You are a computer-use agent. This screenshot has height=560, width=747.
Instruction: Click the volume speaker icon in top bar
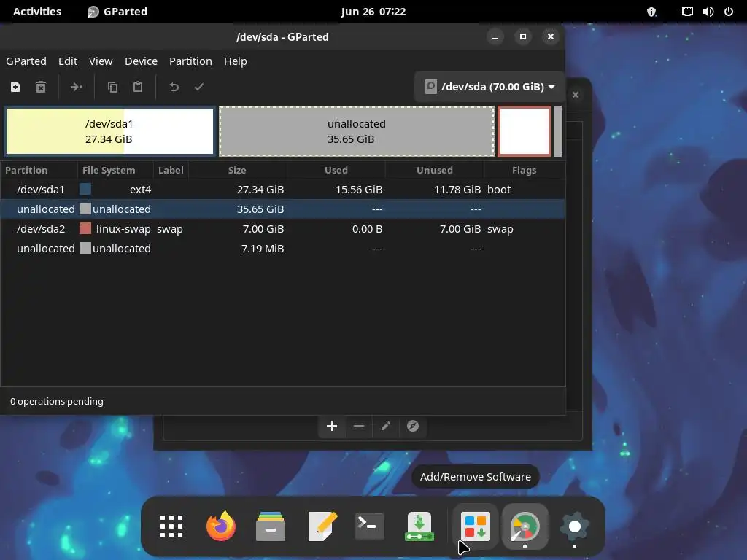(x=708, y=12)
